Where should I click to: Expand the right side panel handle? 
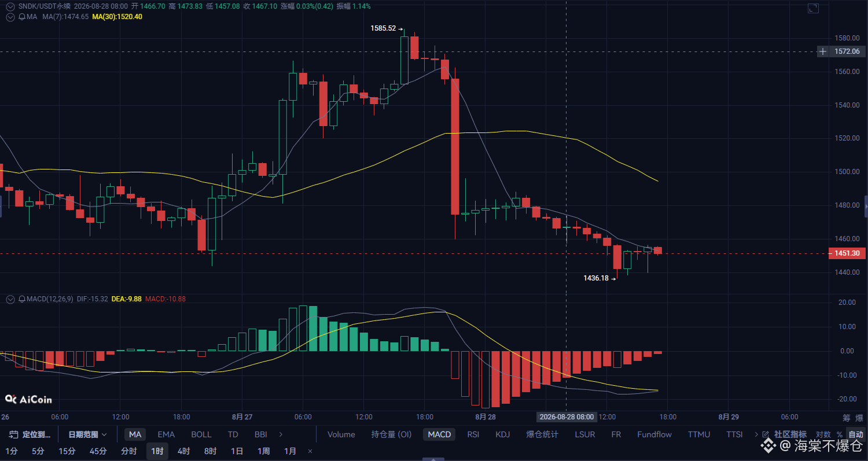pos(866,206)
